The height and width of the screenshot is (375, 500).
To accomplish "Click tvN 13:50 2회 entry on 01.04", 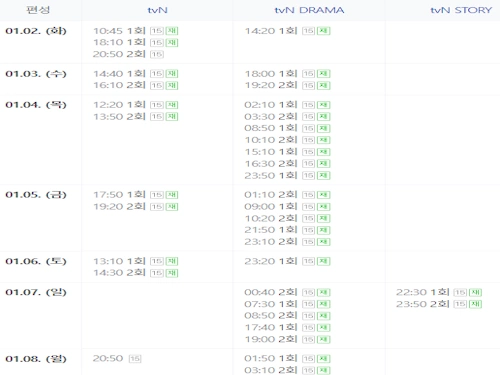I will (x=136, y=117).
